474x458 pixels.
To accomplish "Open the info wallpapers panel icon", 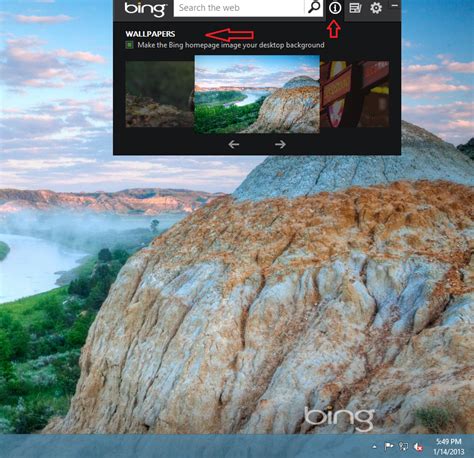I will 335,8.
